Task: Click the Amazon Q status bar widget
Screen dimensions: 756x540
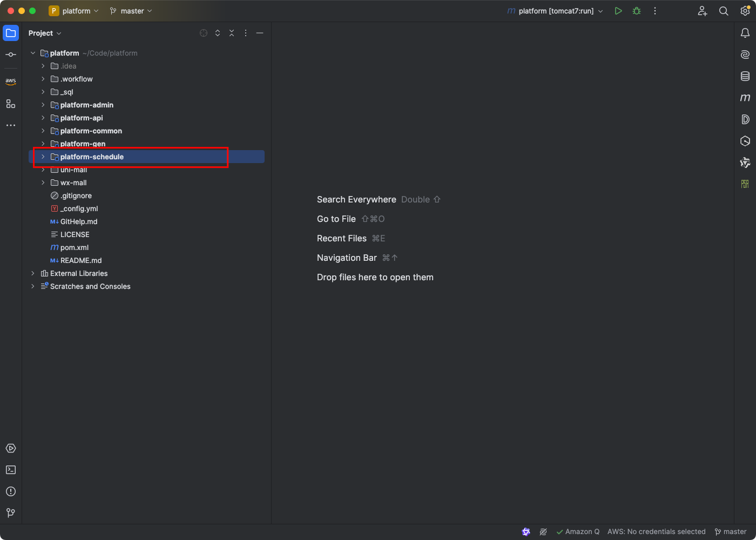Action: (x=578, y=532)
